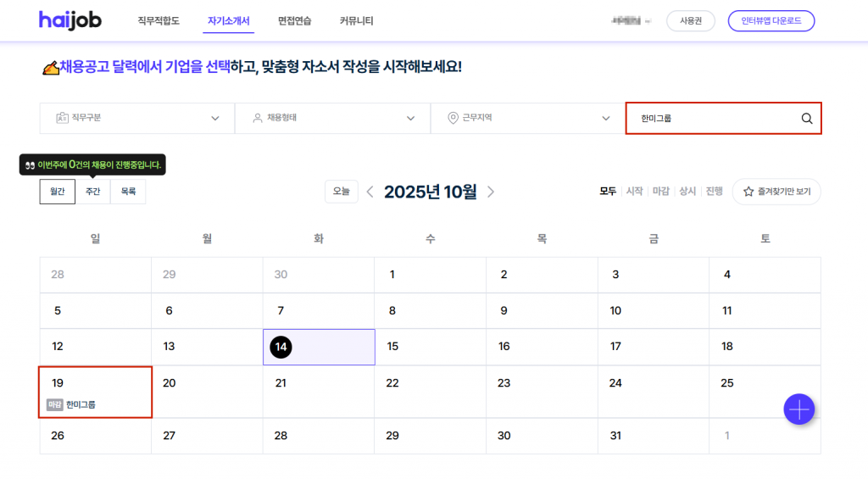868x479 pixels.
Task: Open the 직무적합도 menu
Action: [159, 21]
